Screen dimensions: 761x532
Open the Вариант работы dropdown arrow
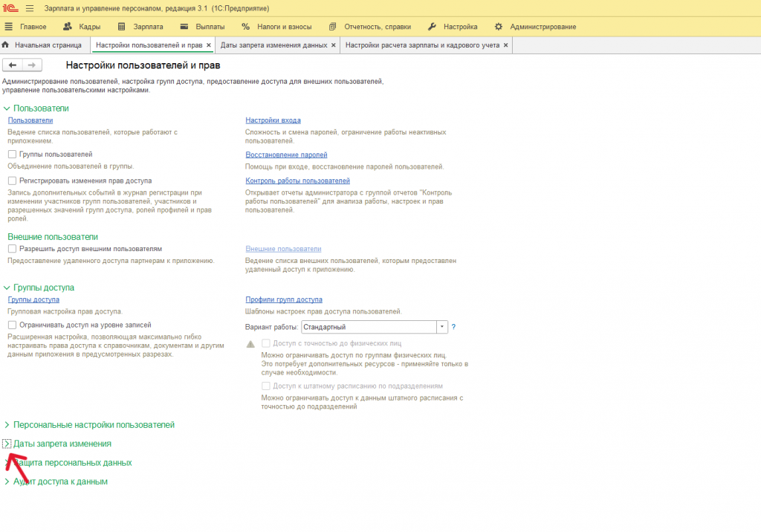pos(441,327)
